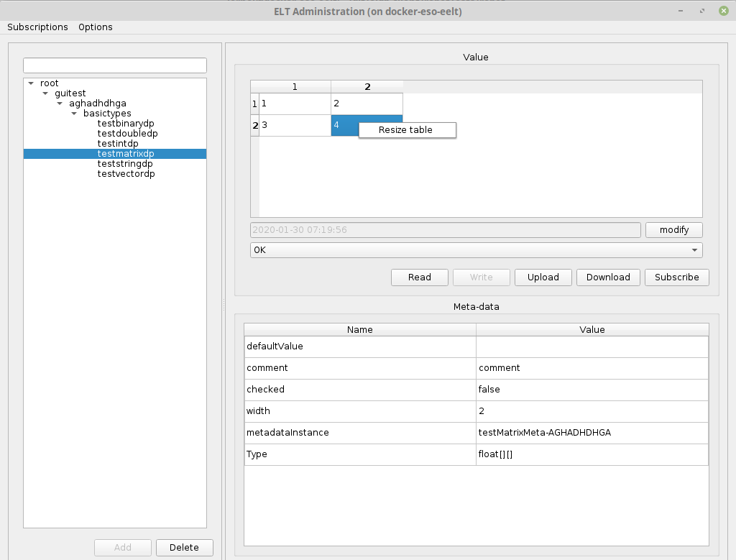736x560 pixels.
Task: Select teststringdp in the tree
Action: point(125,164)
